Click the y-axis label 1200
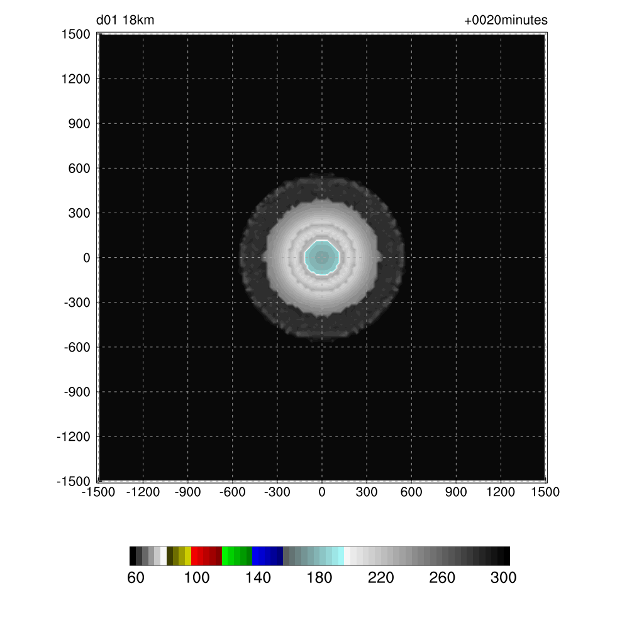 tap(75, 79)
